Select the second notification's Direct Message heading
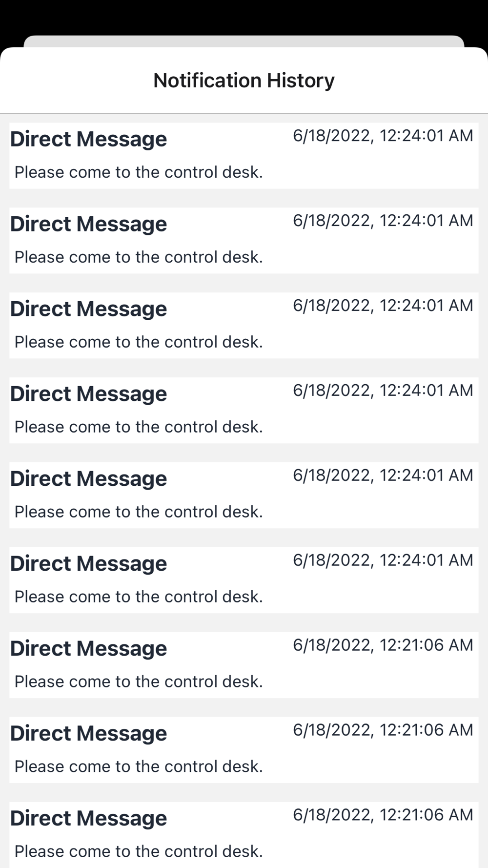Image resolution: width=488 pixels, height=868 pixels. pyautogui.click(x=89, y=224)
